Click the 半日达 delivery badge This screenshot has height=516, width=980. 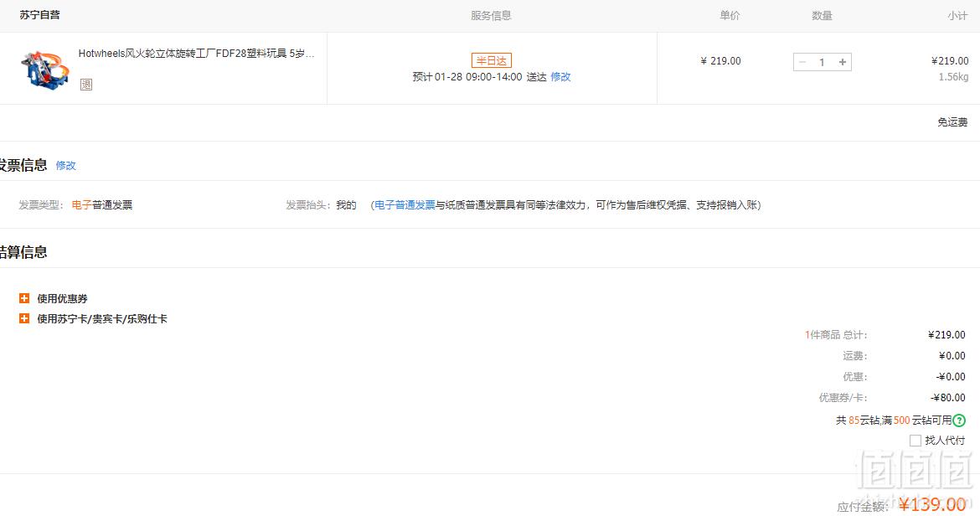[x=491, y=60]
